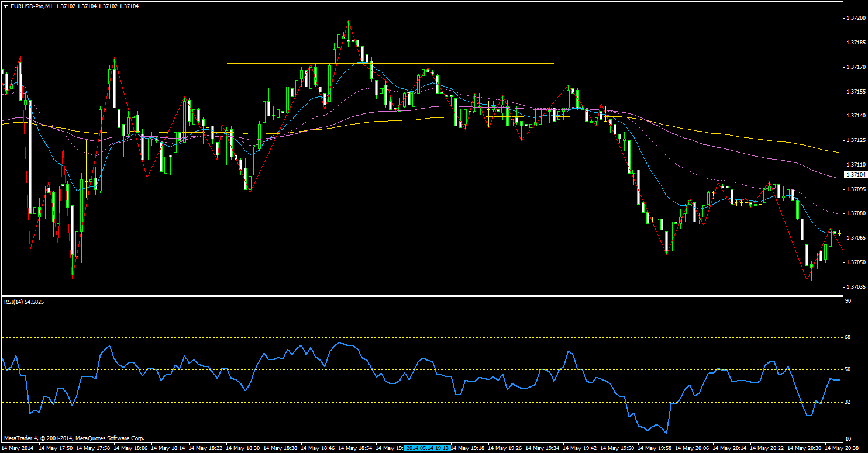The width and height of the screenshot is (868, 453).
Task: Click the 14 May 17:58 time label
Action: pyautogui.click(x=93, y=448)
